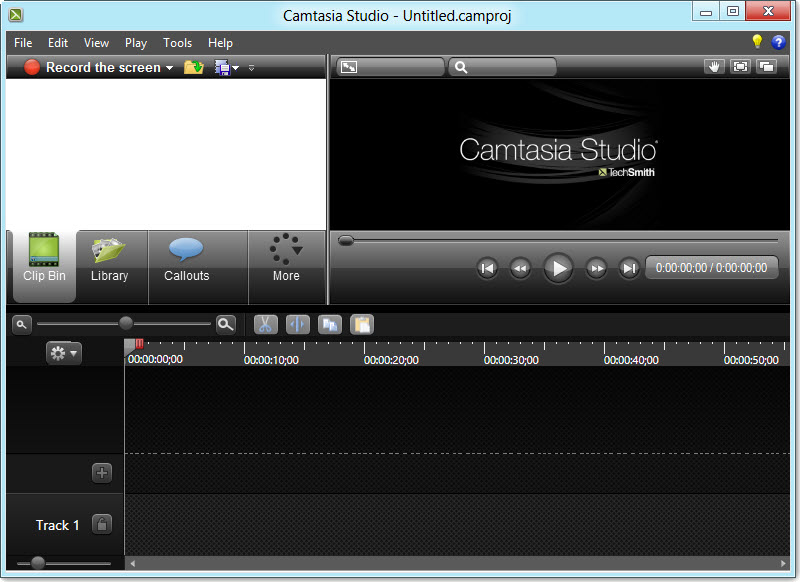The height and width of the screenshot is (582, 800).
Task: Click the Copy icon on timeline toolbar
Action: [330, 324]
